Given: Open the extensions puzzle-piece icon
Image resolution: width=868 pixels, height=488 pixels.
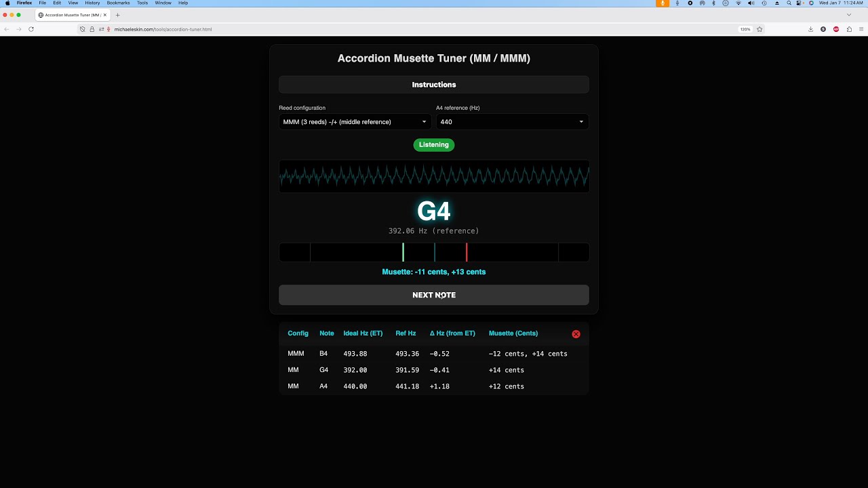Looking at the screenshot, I should (x=849, y=29).
